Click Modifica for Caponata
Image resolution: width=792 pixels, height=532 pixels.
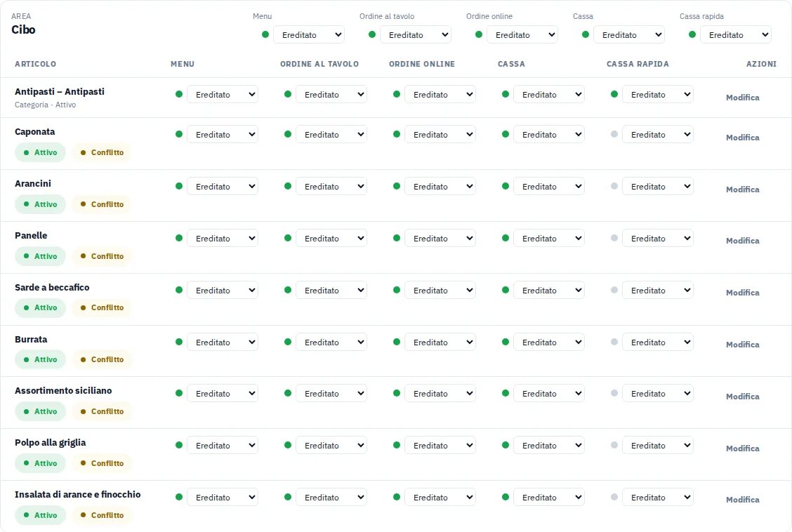coord(743,138)
